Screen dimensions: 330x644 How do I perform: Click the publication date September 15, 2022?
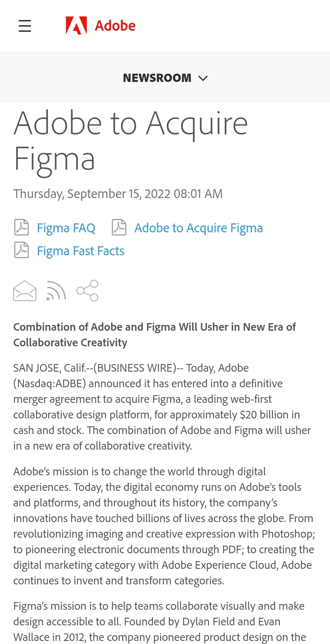click(x=118, y=194)
